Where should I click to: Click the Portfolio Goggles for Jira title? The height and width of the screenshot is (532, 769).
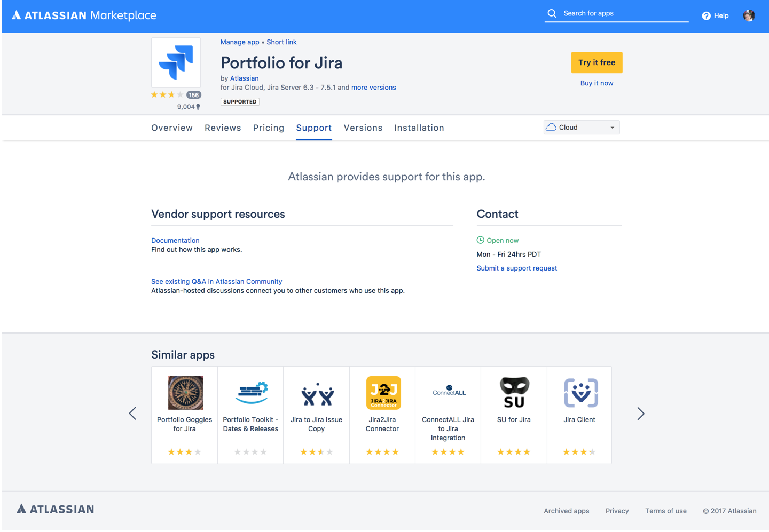point(185,424)
